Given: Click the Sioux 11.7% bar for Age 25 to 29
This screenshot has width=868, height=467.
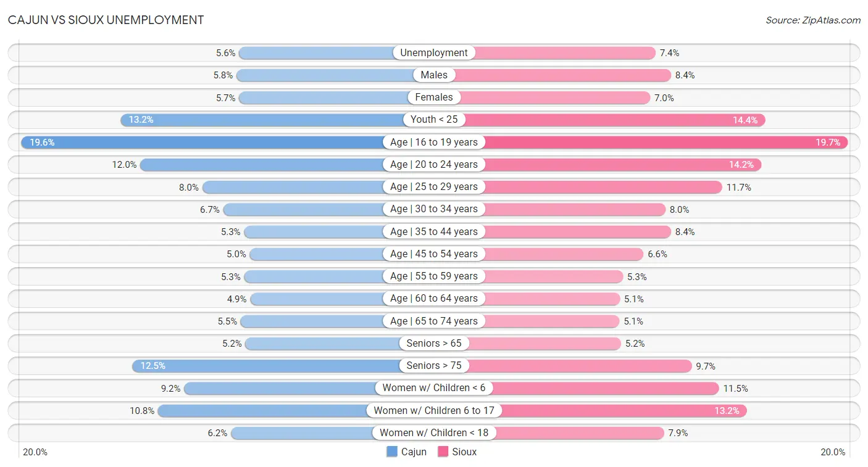Looking at the screenshot, I should (x=578, y=187).
